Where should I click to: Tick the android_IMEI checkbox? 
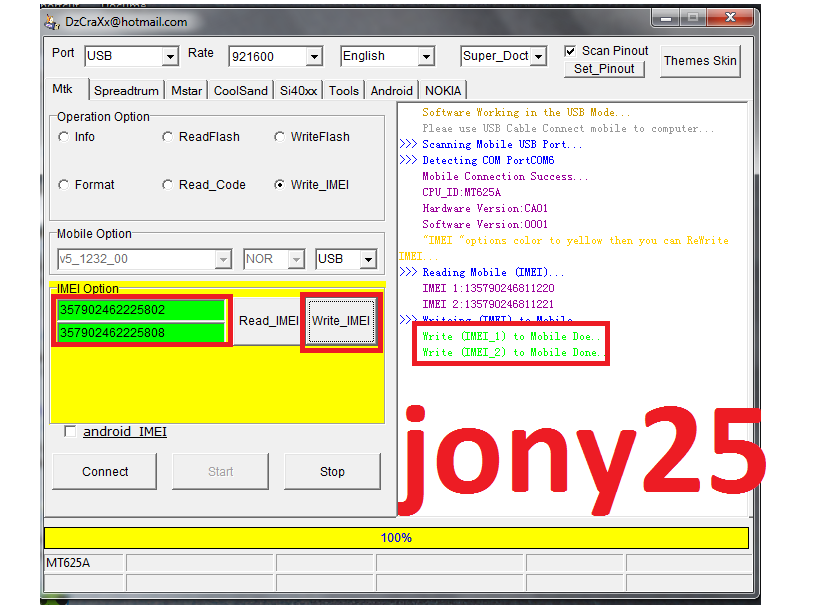pyautogui.click(x=70, y=432)
